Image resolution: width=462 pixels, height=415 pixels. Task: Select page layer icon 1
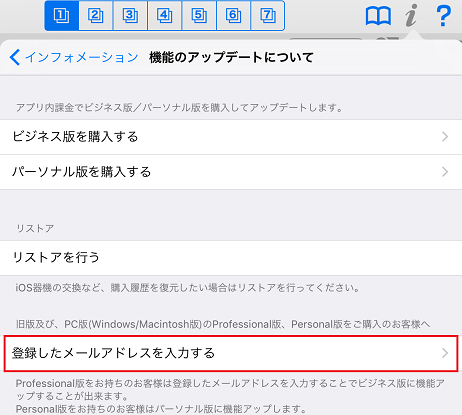pyautogui.click(x=62, y=16)
